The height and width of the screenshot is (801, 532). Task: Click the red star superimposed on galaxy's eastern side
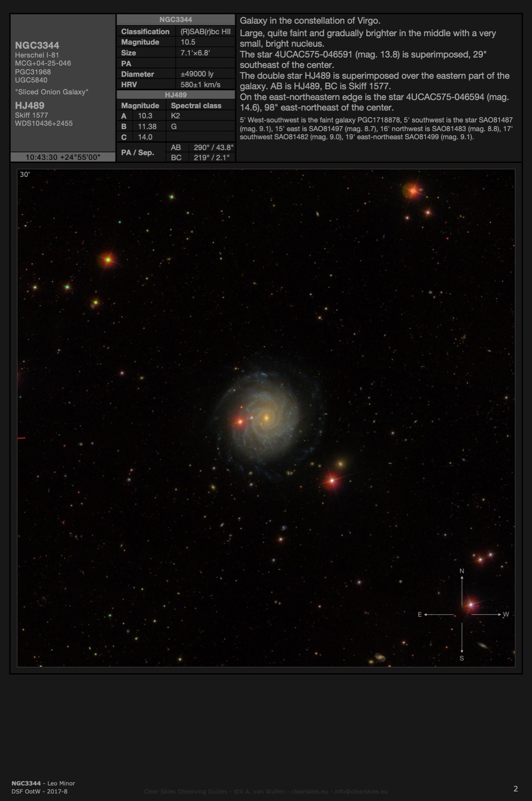click(240, 421)
